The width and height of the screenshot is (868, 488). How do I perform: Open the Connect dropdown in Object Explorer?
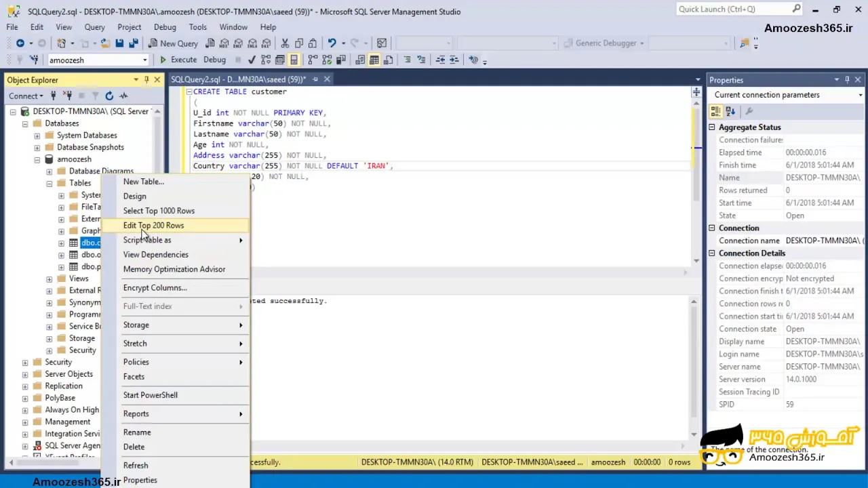point(26,96)
